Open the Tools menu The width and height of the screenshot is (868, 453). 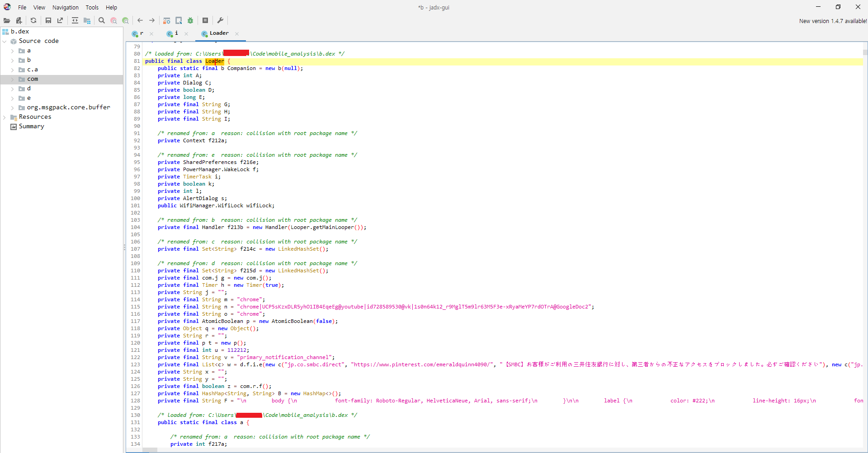(x=92, y=7)
